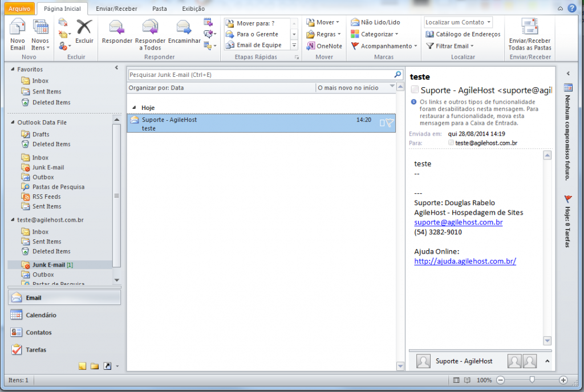Open the Outlook help question mark
584x392 pixels.
tap(572, 8)
